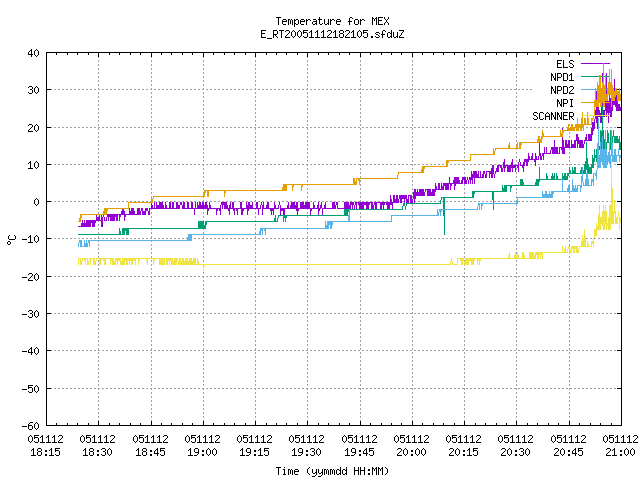
Task: Click the y-axis label '40'
Action: (x=33, y=53)
